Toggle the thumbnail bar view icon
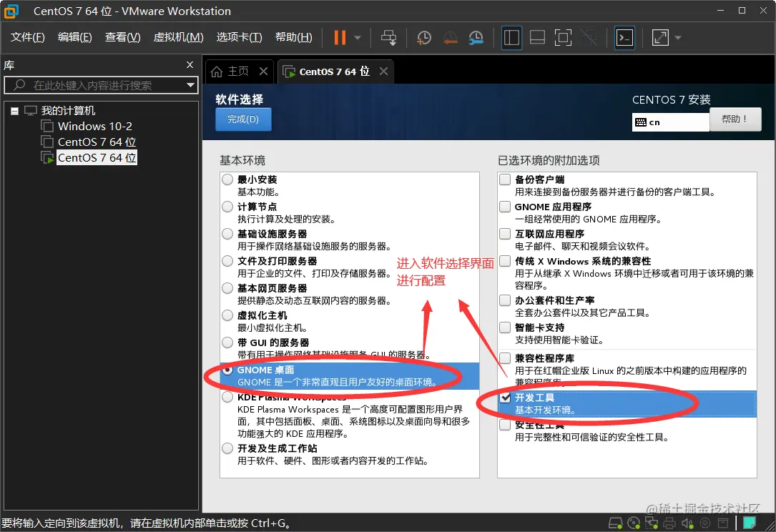Image resolution: width=776 pixels, height=532 pixels. point(537,38)
